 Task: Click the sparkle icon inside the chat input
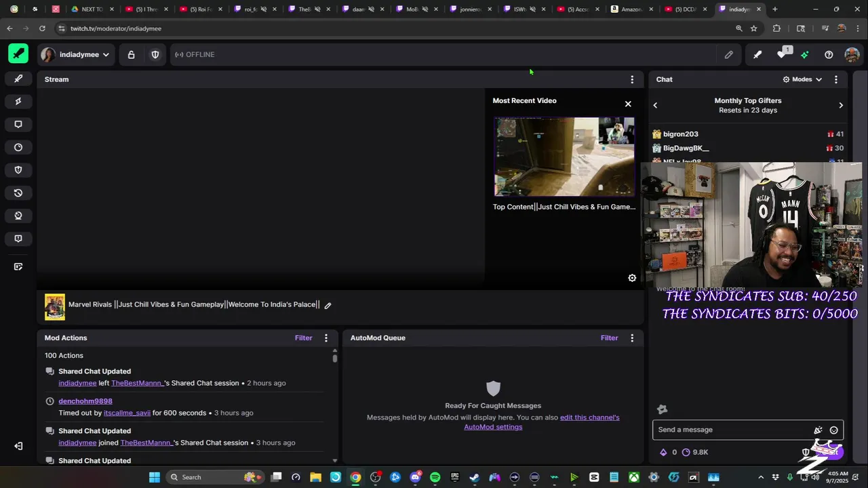click(x=818, y=430)
